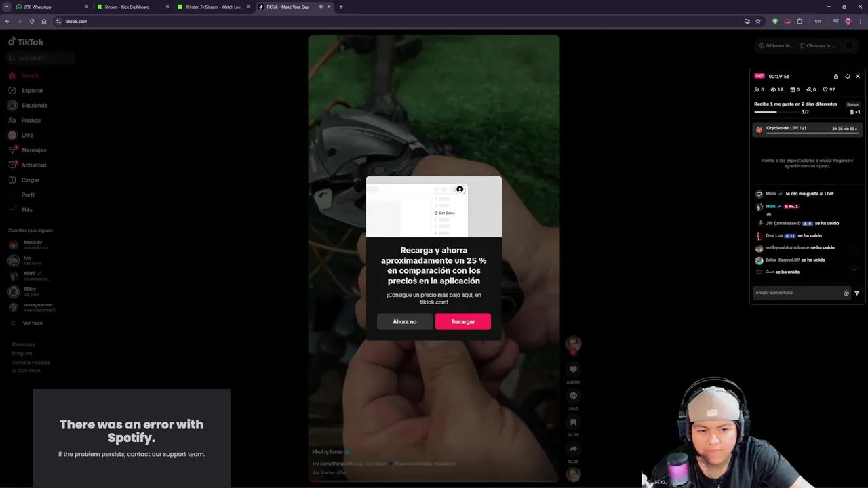Click Dev Lua username in chat
868x488 pixels.
pos(774,235)
